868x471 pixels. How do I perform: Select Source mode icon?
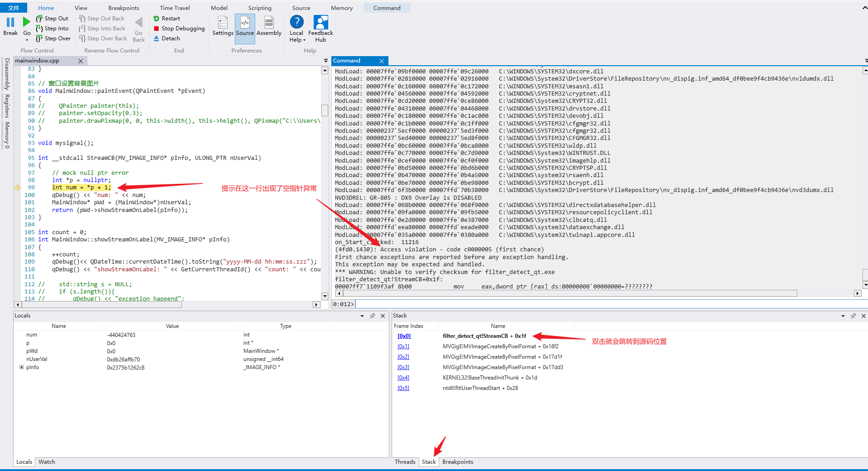(x=245, y=23)
